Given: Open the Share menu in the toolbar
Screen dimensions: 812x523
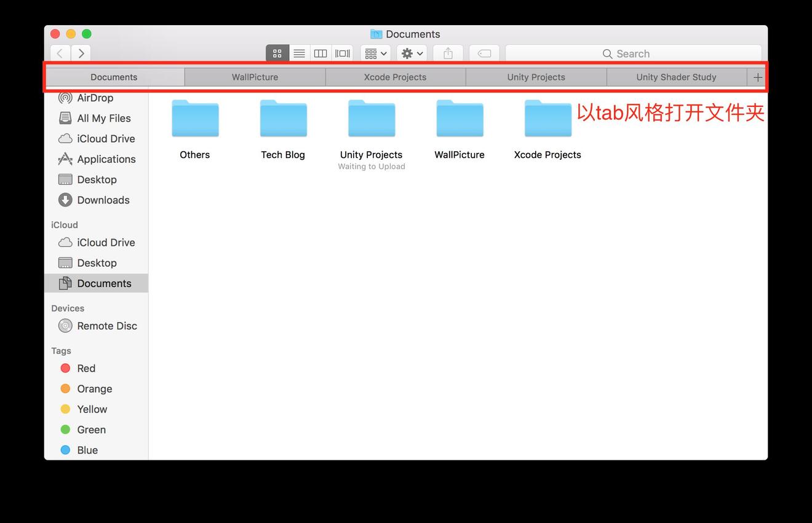Looking at the screenshot, I should [448, 53].
